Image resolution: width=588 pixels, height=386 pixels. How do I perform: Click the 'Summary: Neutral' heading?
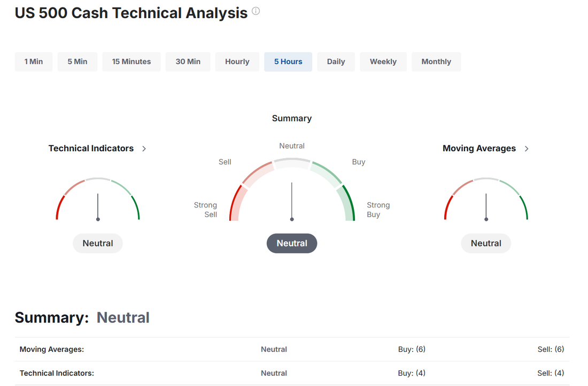(82, 318)
